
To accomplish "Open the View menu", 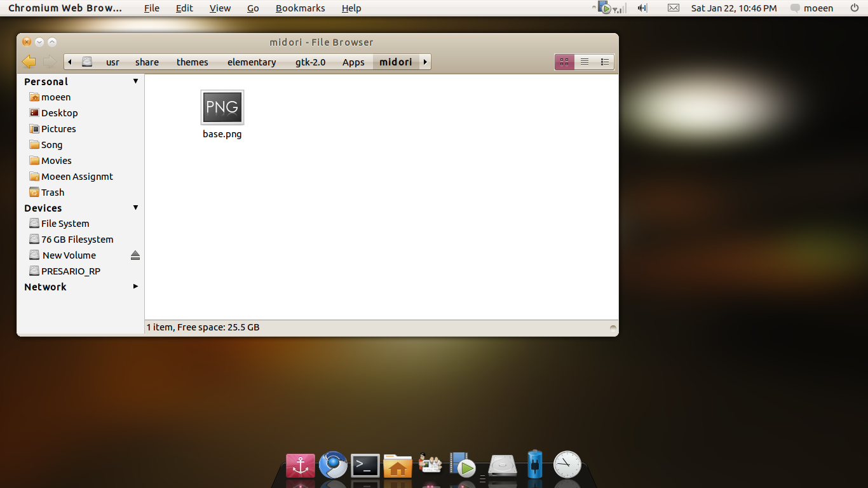I will click(220, 8).
